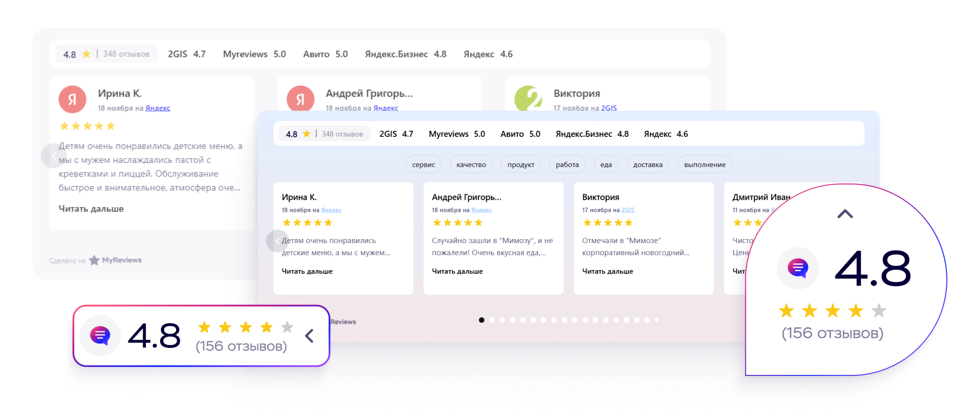
Task: Click the chat bubble logo in round rating badge
Action: coord(798,268)
